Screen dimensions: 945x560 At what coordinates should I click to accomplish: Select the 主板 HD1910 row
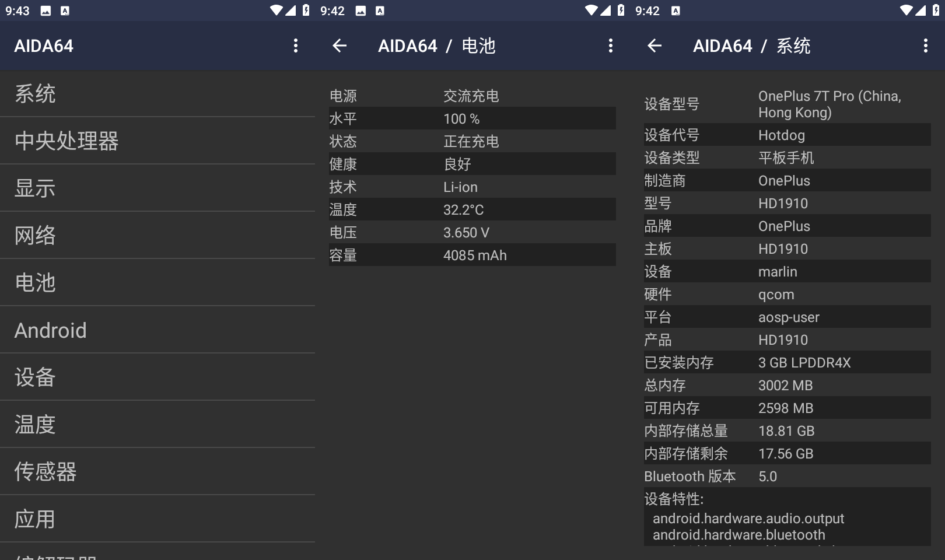787,249
